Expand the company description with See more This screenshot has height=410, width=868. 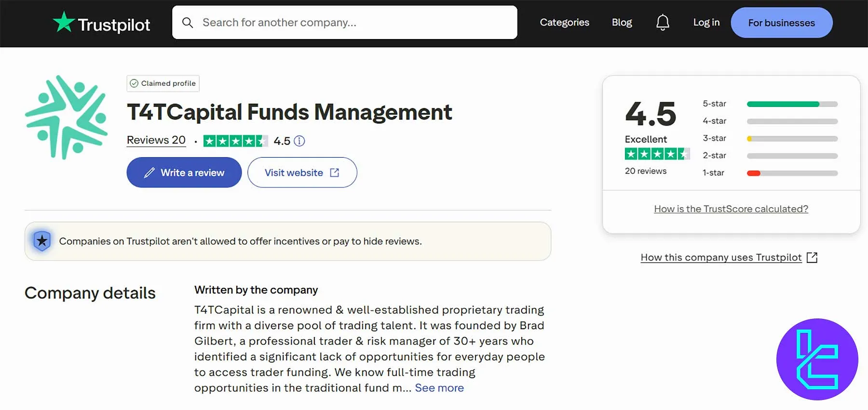(439, 387)
